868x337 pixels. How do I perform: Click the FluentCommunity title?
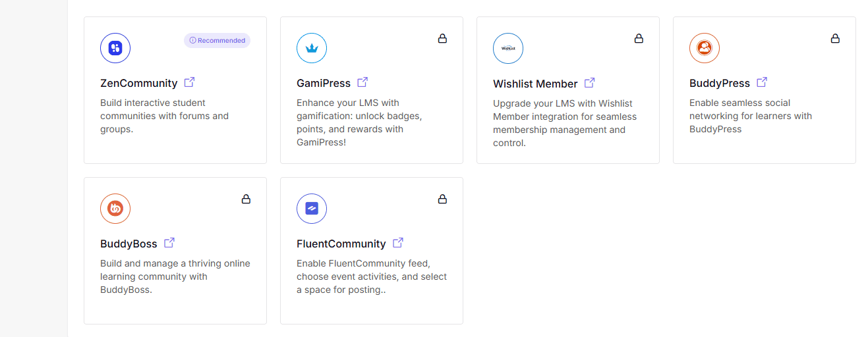341,244
